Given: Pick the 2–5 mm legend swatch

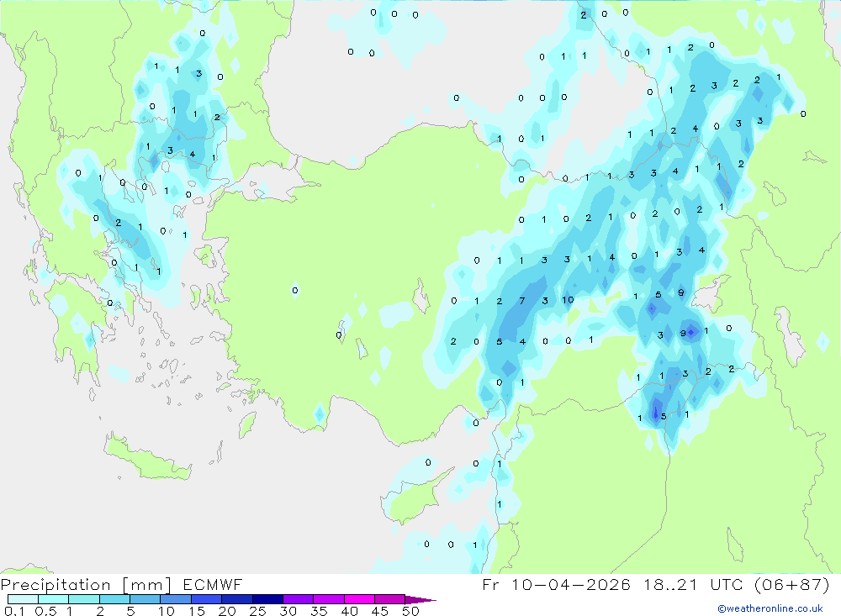Looking at the screenshot, I should click(114, 599).
